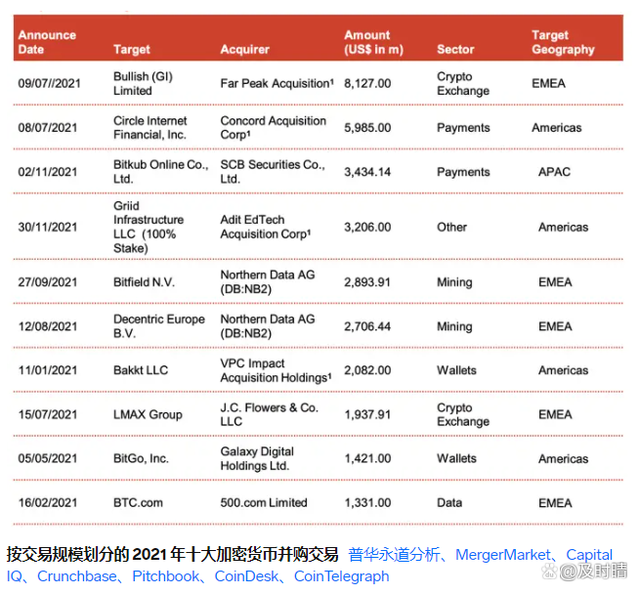
Task: Select date 11/01/2021
Action: click(47, 370)
